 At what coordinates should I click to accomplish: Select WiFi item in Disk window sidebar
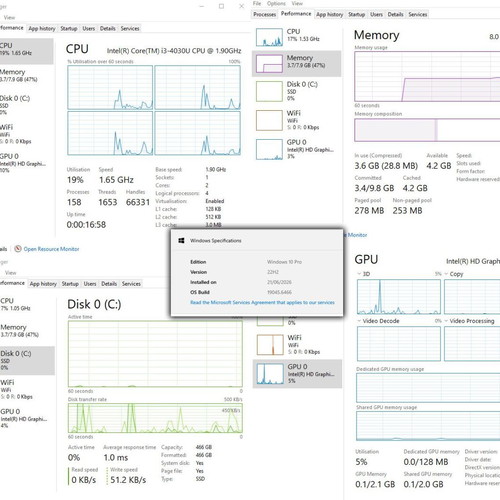pos(27,389)
